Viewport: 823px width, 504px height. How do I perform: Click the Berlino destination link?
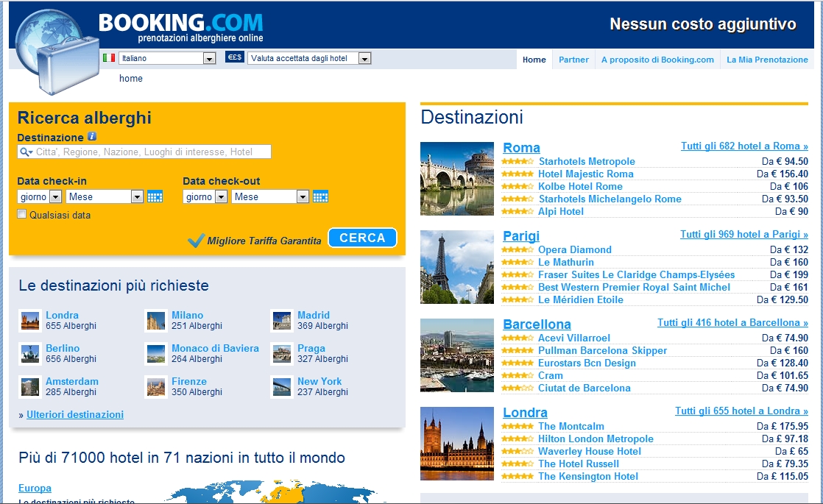pos(63,348)
